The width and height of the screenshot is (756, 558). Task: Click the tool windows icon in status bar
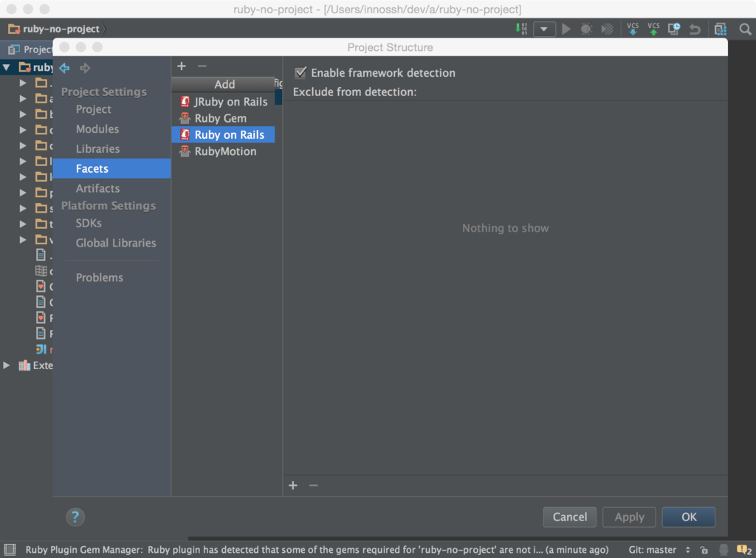point(10,549)
